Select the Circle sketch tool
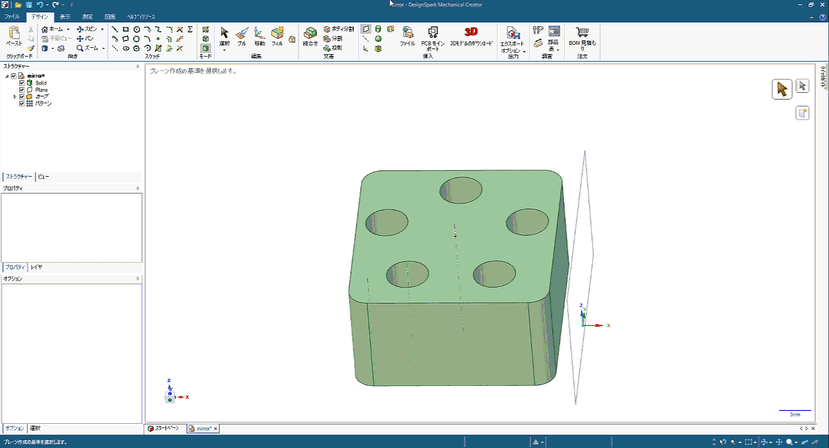 pyautogui.click(x=136, y=30)
